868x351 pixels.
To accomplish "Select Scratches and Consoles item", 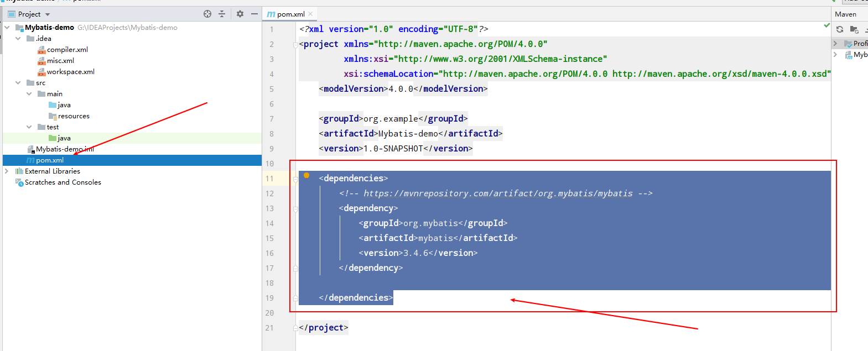I will [x=63, y=182].
